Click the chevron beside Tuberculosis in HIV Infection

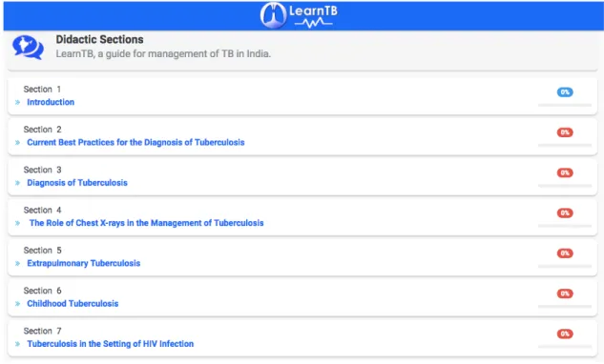click(18, 344)
